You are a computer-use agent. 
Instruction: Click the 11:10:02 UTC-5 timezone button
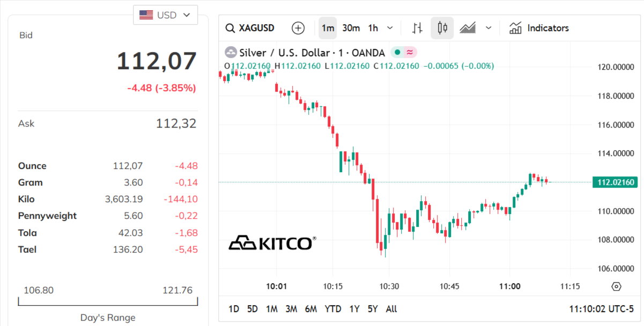[601, 309]
